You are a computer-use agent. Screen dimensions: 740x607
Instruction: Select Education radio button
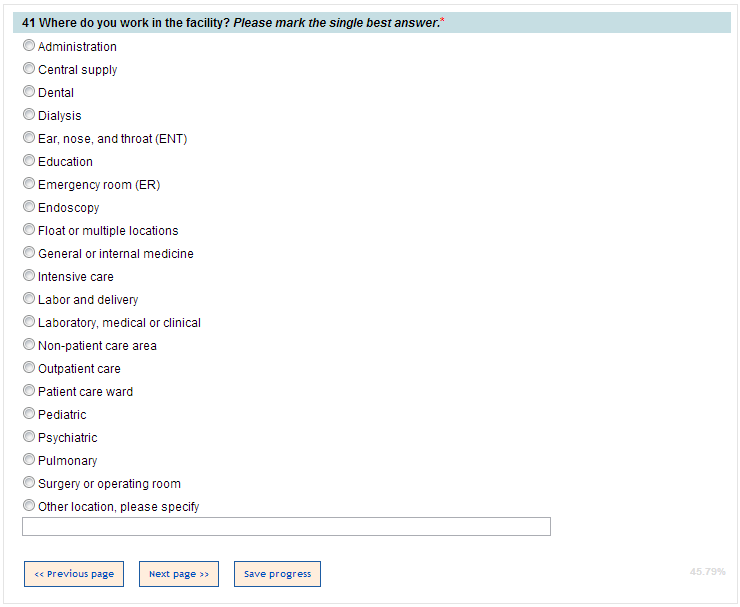[29, 161]
